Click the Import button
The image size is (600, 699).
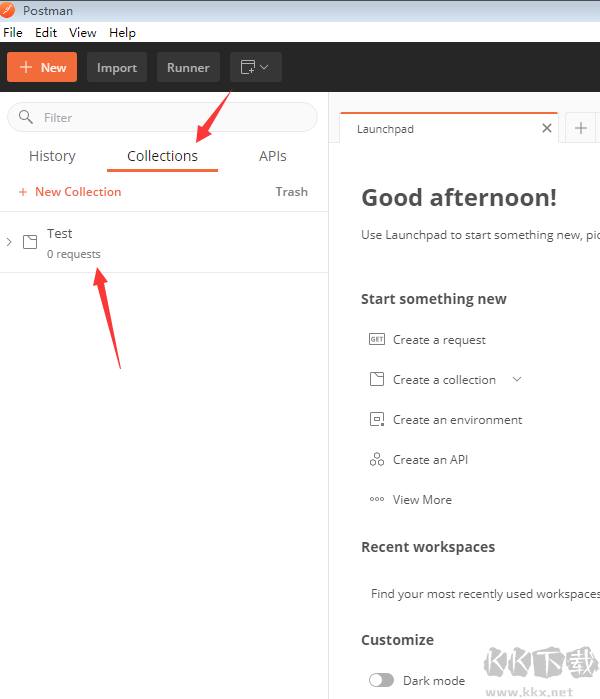point(117,68)
